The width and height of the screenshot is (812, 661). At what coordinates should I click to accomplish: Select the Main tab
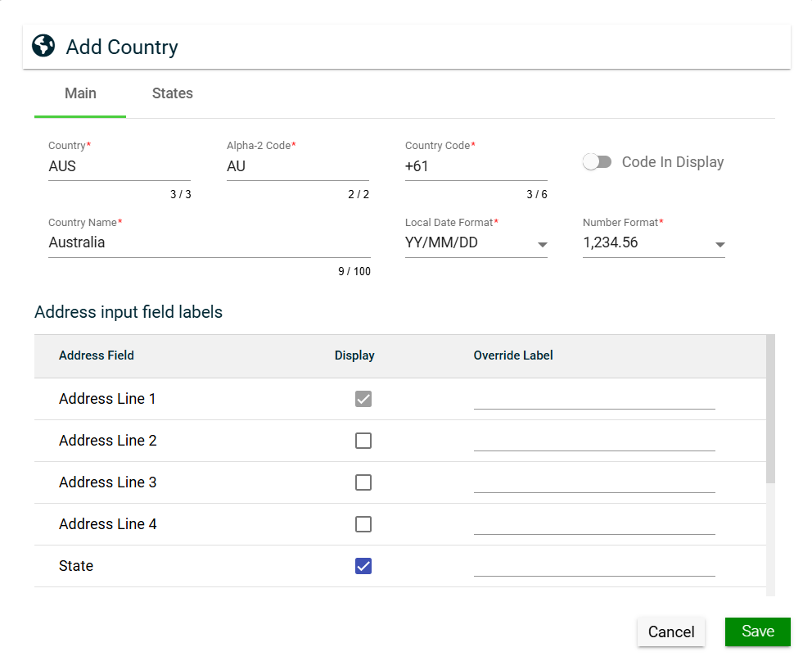(80, 93)
